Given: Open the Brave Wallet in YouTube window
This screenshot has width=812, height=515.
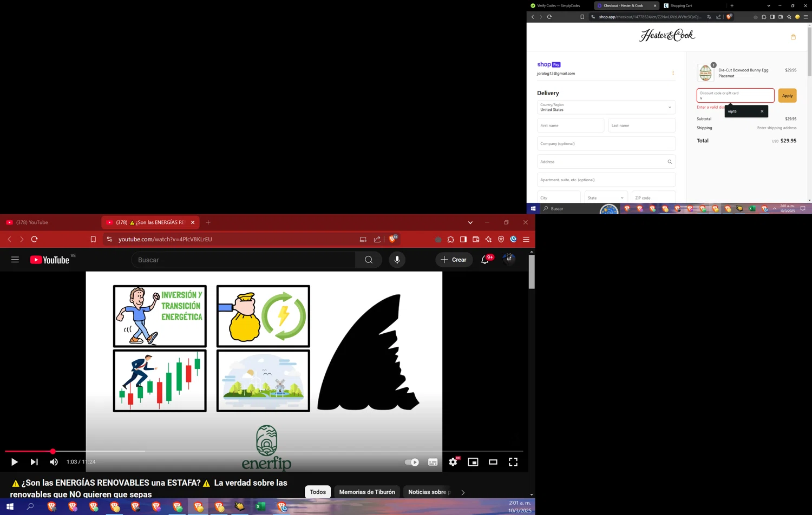Looking at the screenshot, I should click(476, 239).
